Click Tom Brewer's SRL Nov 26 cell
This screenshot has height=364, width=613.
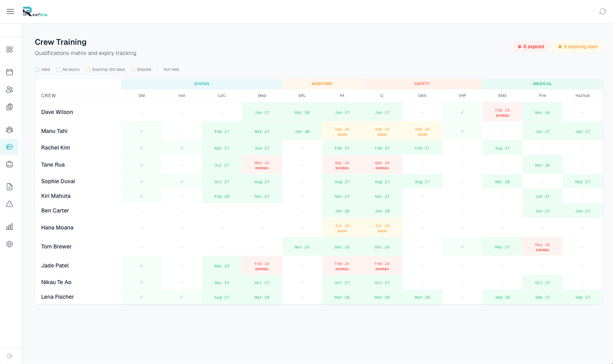click(302, 247)
